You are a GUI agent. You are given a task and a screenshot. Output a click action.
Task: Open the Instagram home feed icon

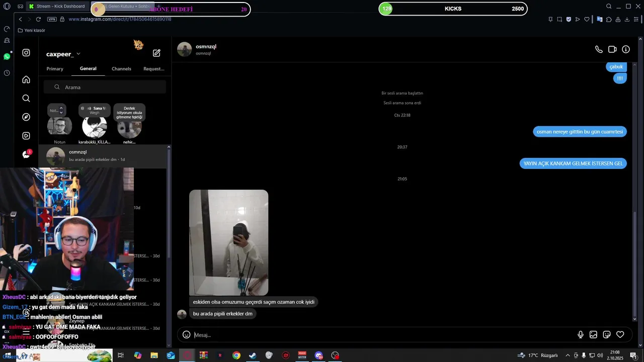click(x=26, y=79)
